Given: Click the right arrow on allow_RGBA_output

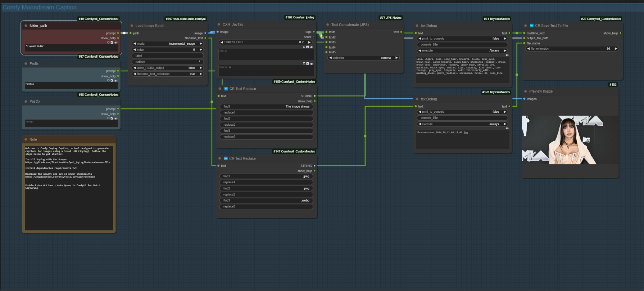Looking at the screenshot, I should (201, 68).
